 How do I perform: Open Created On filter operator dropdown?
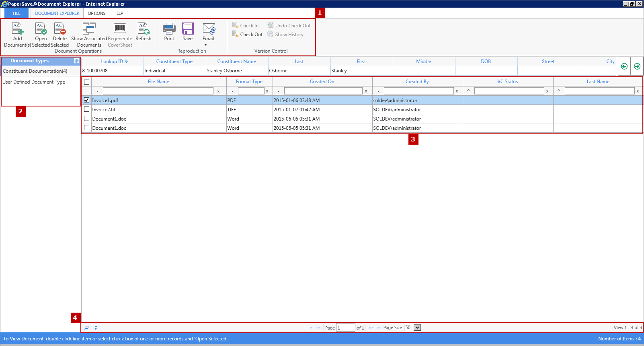[x=278, y=91]
